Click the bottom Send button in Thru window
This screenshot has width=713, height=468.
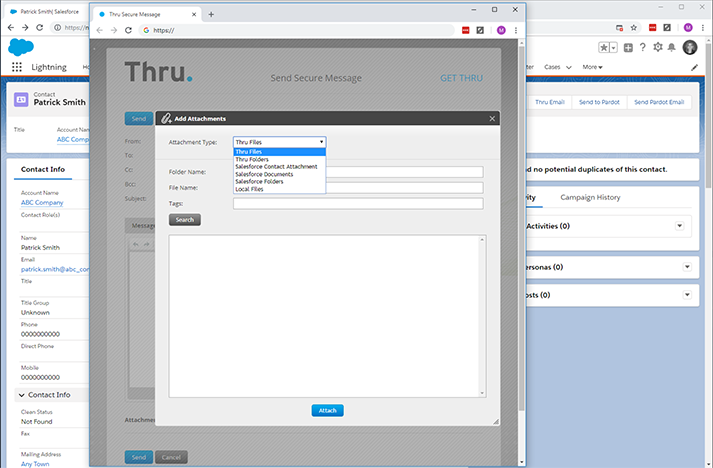(139, 457)
